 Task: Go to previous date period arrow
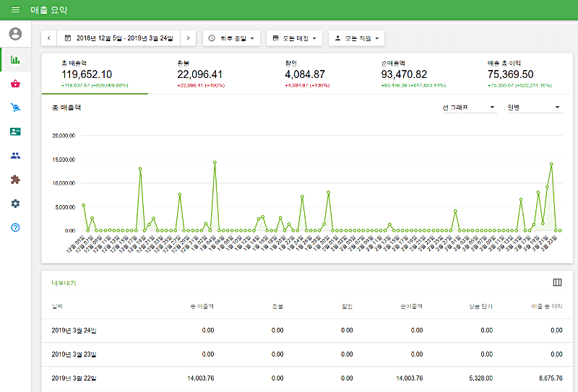pyautogui.click(x=49, y=38)
